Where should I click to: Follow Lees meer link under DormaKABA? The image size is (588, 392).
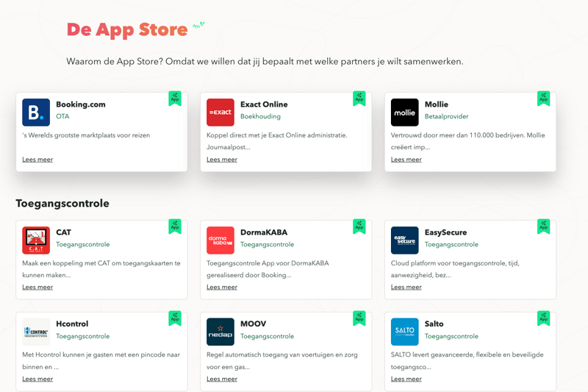[x=222, y=287]
